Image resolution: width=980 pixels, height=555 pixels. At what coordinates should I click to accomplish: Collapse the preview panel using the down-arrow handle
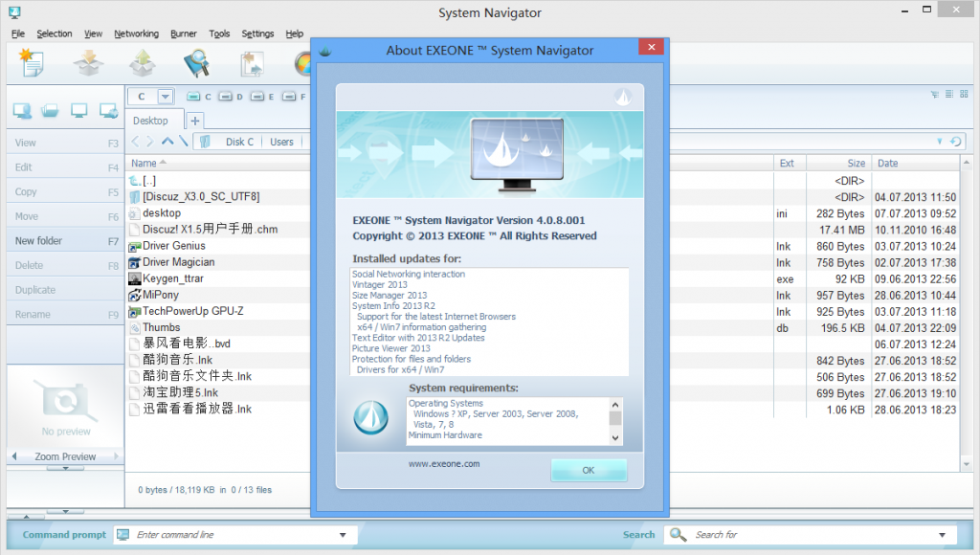(x=65, y=468)
